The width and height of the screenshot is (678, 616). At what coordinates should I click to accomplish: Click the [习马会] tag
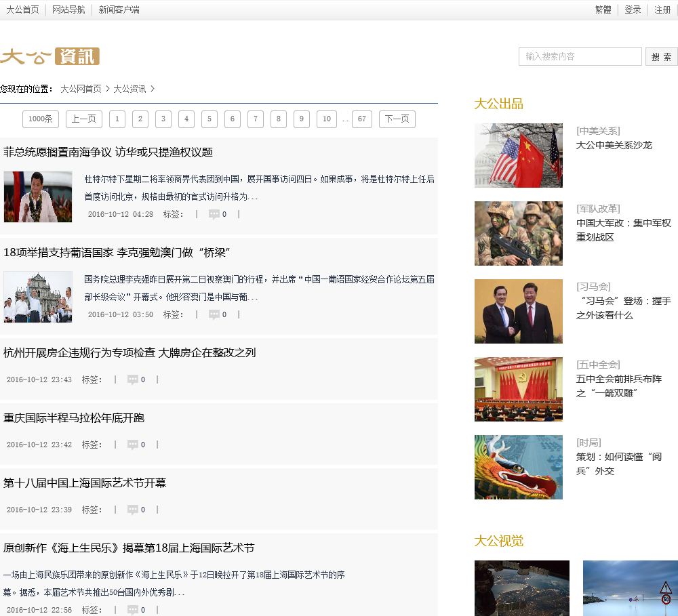[593, 287]
